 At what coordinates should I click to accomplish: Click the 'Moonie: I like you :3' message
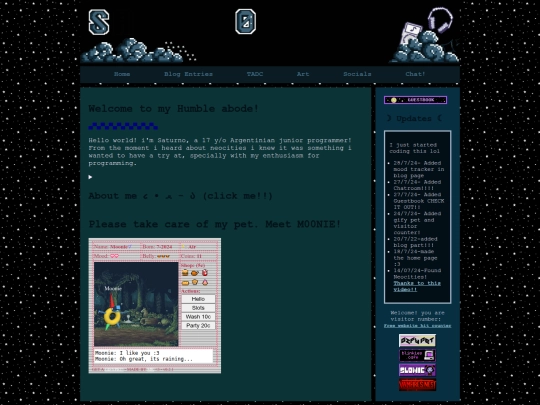tap(127, 353)
